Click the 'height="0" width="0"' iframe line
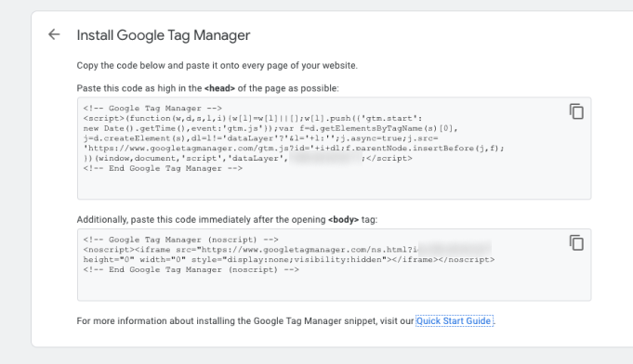The width and height of the screenshot is (633, 364). click(289, 260)
